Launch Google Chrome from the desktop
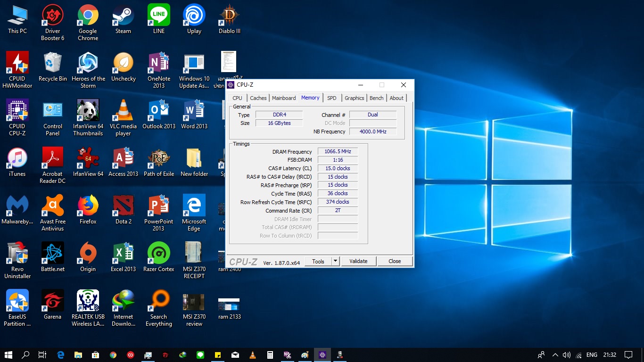Image resolution: width=644 pixels, height=362 pixels. coord(88,23)
